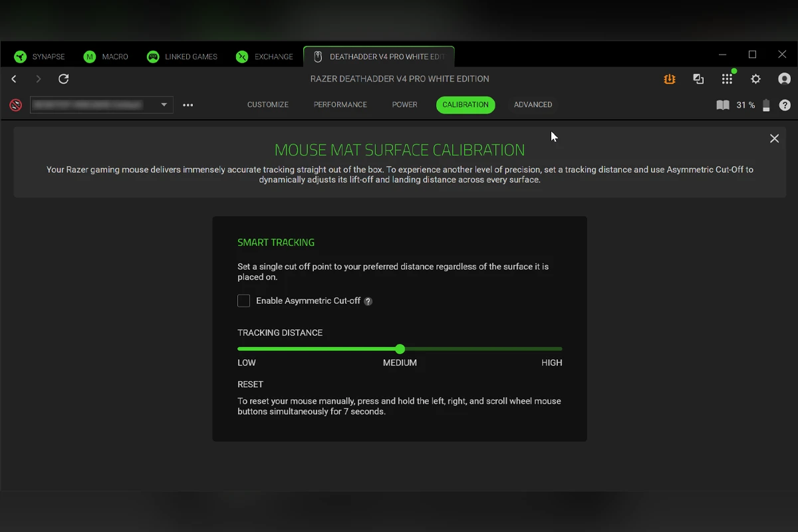
Task: Click the Macro tab M icon
Action: (90, 57)
